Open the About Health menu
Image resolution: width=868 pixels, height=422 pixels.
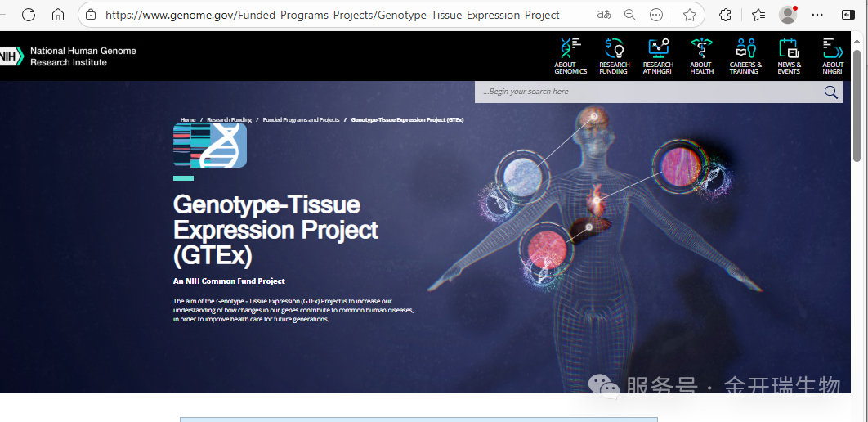point(701,56)
